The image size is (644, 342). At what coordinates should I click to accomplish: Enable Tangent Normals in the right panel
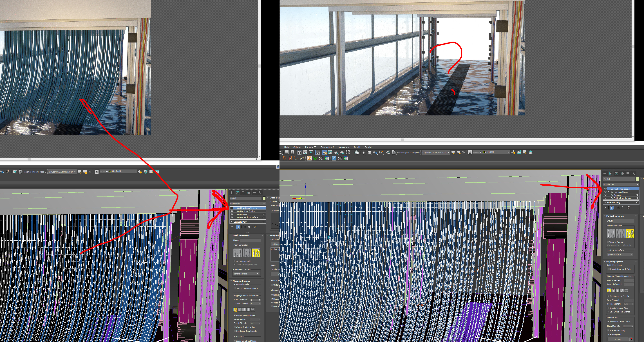pyautogui.click(x=608, y=242)
